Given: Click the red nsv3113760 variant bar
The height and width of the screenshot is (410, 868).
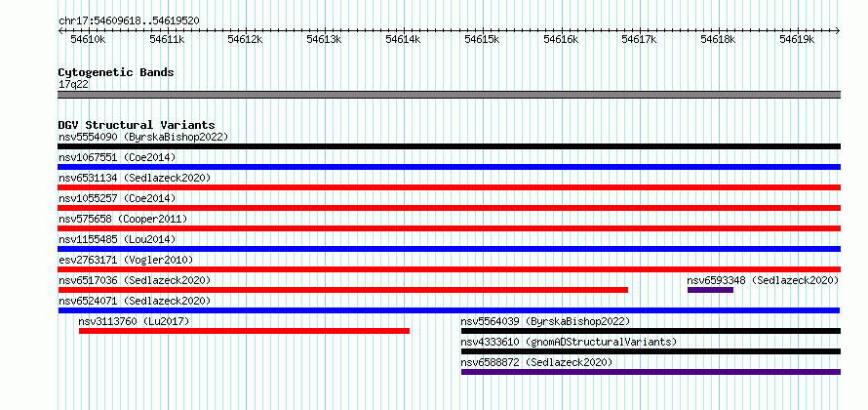Looking at the screenshot, I should pos(244,331).
